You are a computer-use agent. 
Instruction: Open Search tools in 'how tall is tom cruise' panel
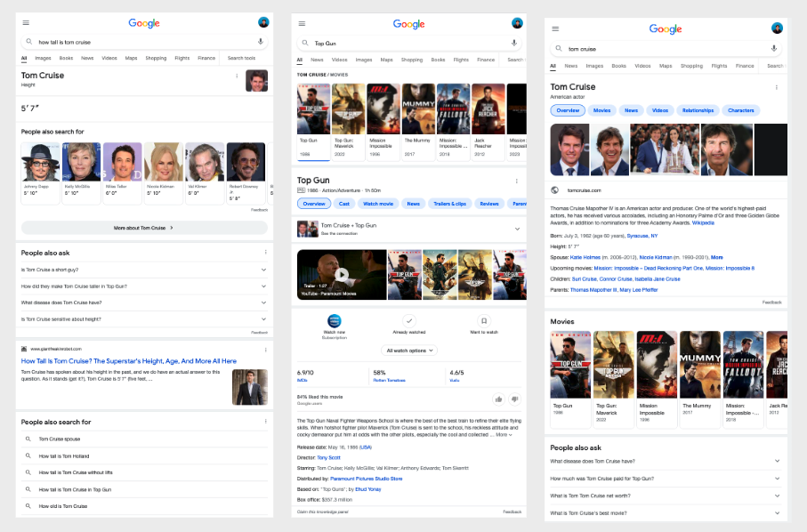click(x=241, y=58)
